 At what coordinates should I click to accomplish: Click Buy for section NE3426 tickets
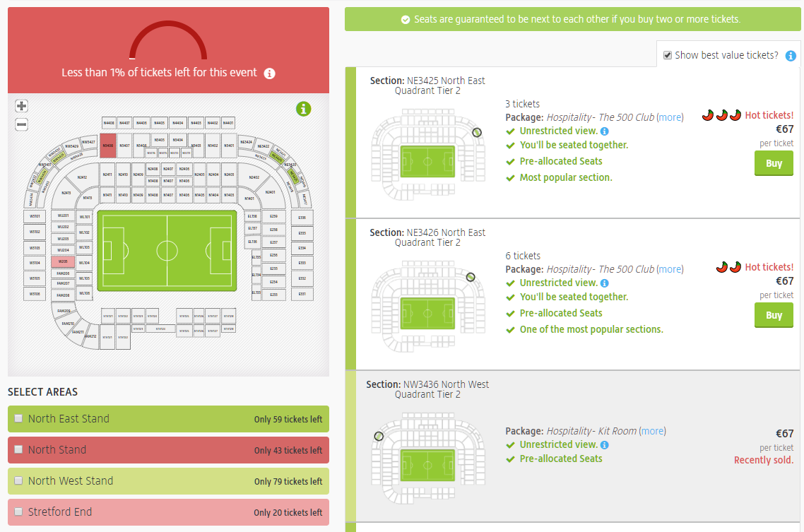click(774, 315)
